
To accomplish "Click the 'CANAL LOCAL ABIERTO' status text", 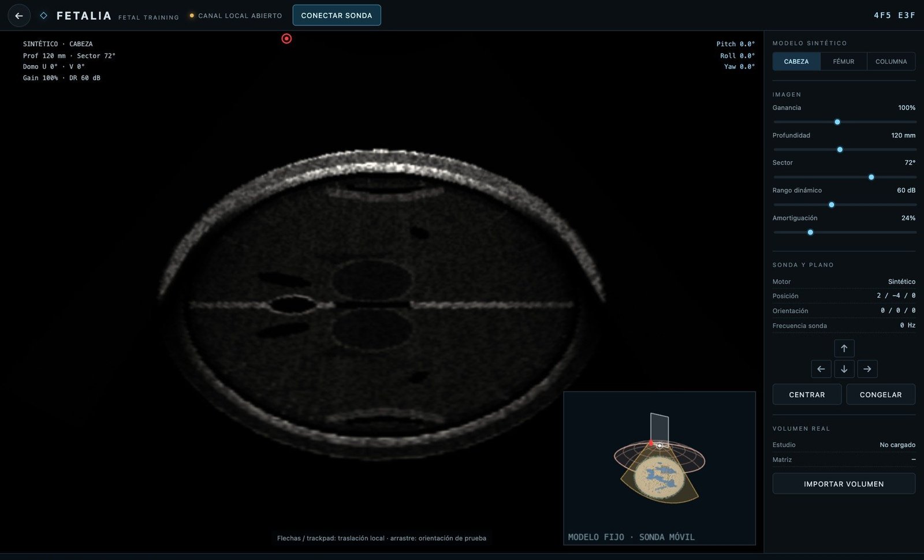I will [240, 16].
